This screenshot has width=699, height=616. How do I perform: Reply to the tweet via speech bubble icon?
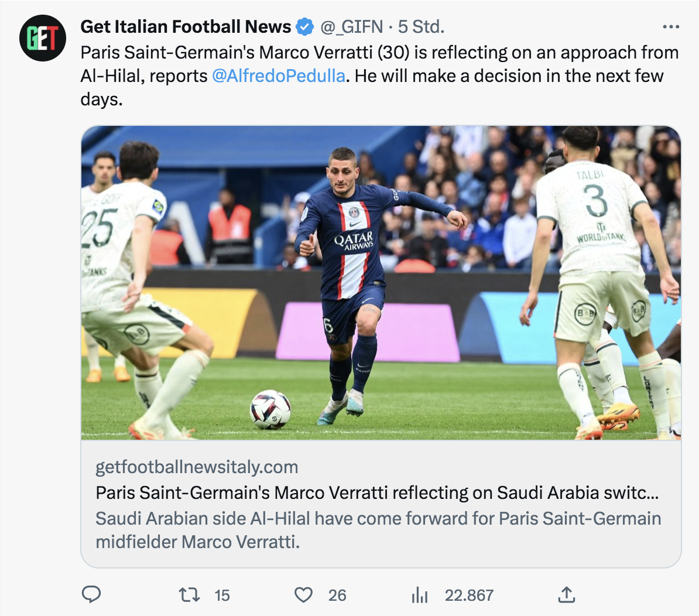pyautogui.click(x=91, y=595)
